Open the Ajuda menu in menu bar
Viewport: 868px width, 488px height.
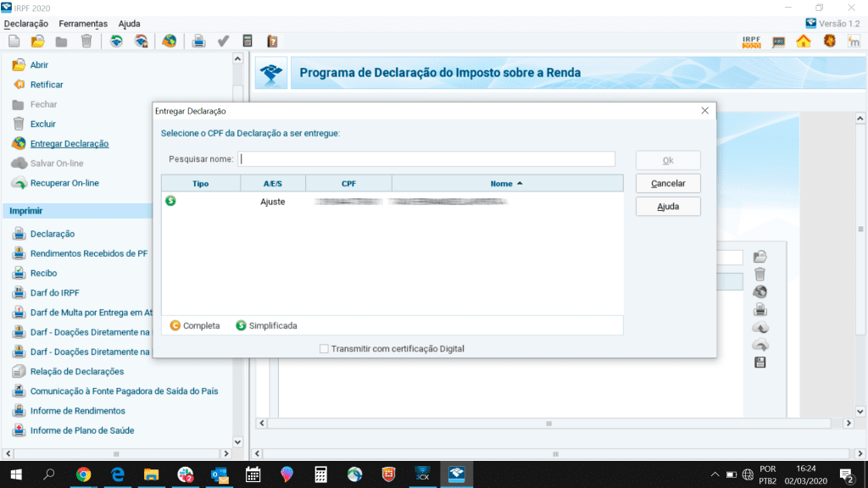tap(129, 24)
